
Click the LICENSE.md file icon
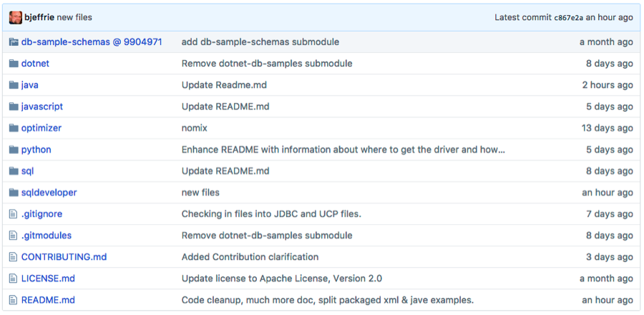pos(13,278)
